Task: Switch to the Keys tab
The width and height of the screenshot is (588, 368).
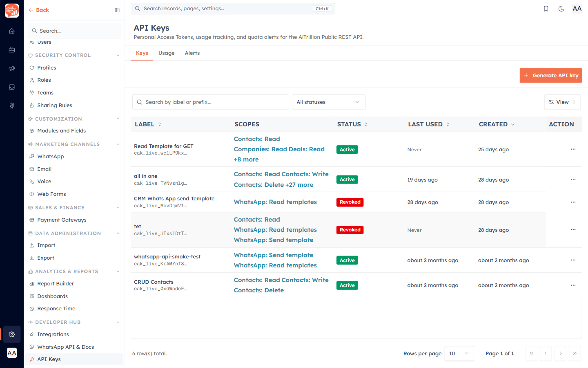Action: [142, 53]
